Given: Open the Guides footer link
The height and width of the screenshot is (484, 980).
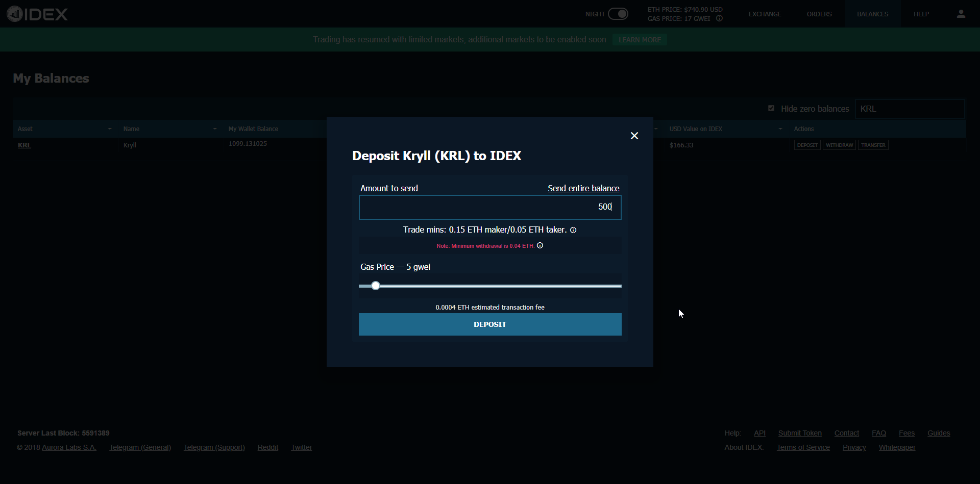Looking at the screenshot, I should coord(939,433).
